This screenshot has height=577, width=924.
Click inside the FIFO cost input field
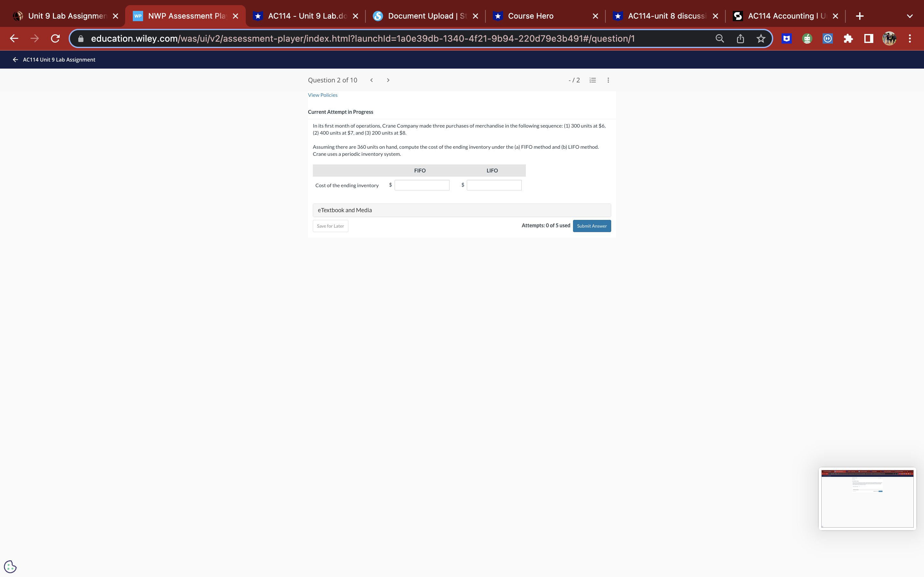(422, 185)
